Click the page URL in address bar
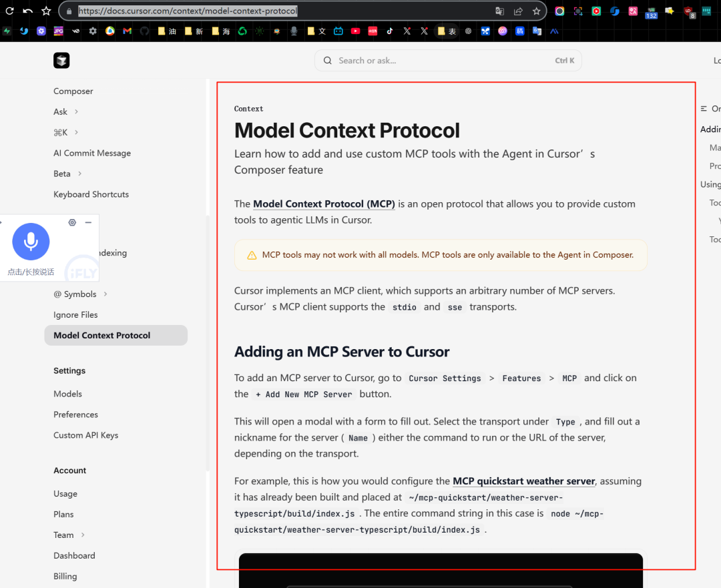This screenshot has height=588, width=721. pyautogui.click(x=188, y=11)
